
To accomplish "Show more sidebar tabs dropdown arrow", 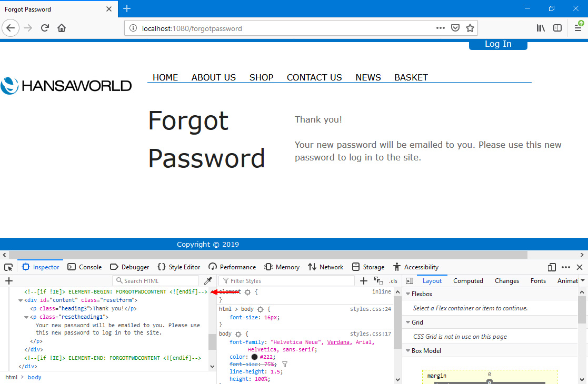I will [583, 280].
